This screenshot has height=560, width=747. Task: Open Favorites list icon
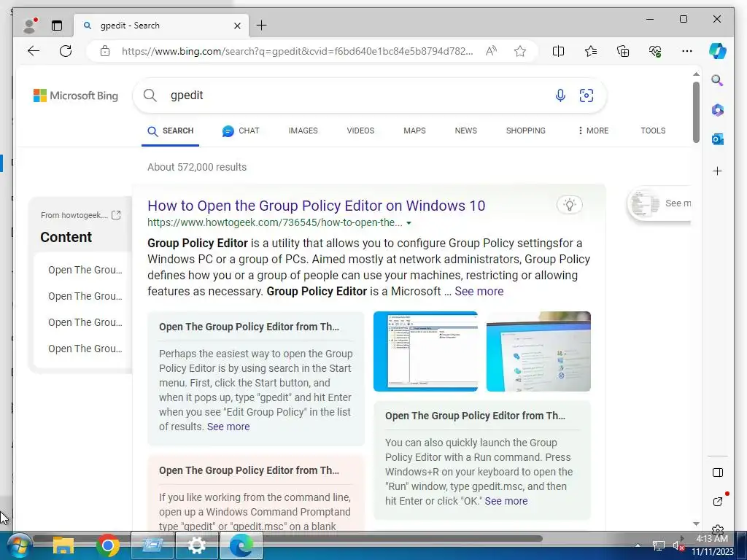[591, 51]
